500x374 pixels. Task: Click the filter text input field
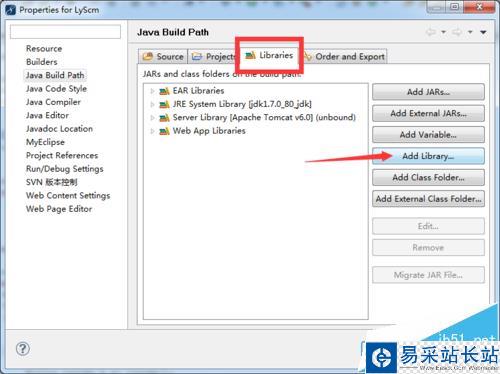tap(65, 32)
